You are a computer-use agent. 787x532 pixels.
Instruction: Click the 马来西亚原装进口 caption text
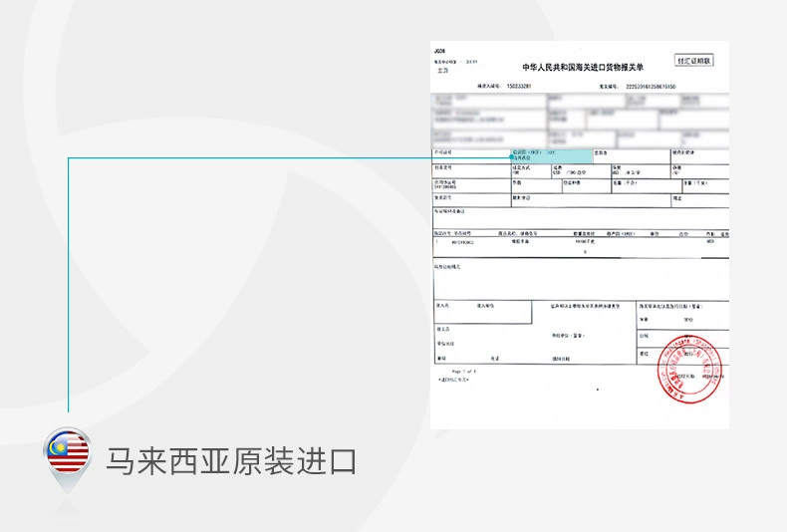[x=230, y=461]
